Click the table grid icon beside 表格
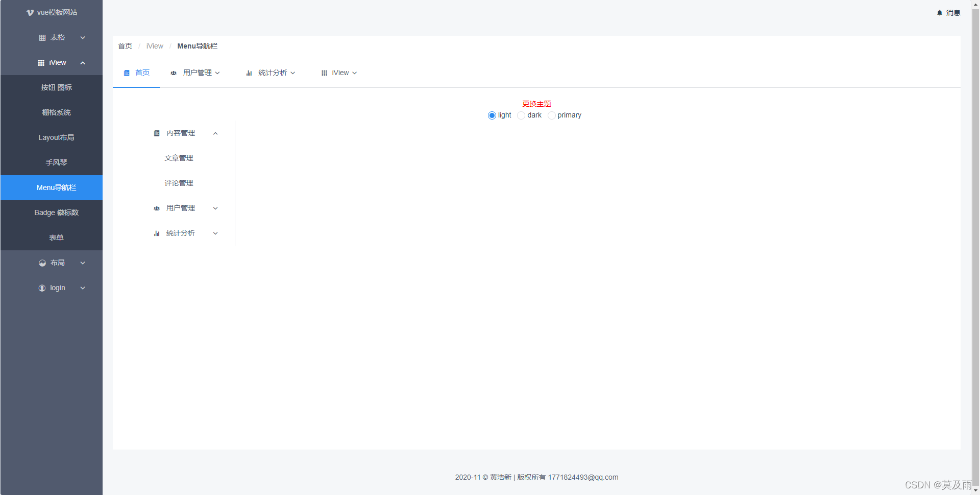Image resolution: width=980 pixels, height=495 pixels. [42, 38]
